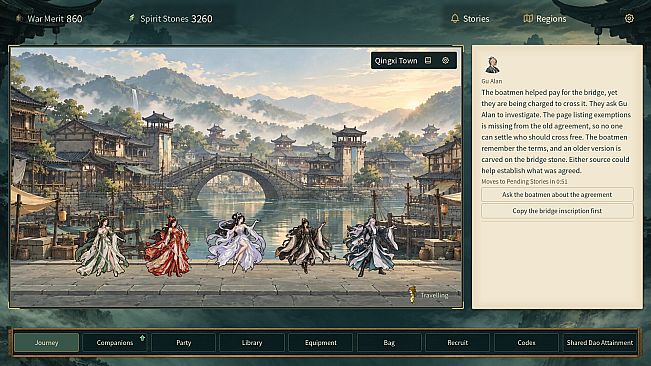The image size is (651, 366).
Task: Click the War Merit 860 counter
Action: tap(55, 19)
